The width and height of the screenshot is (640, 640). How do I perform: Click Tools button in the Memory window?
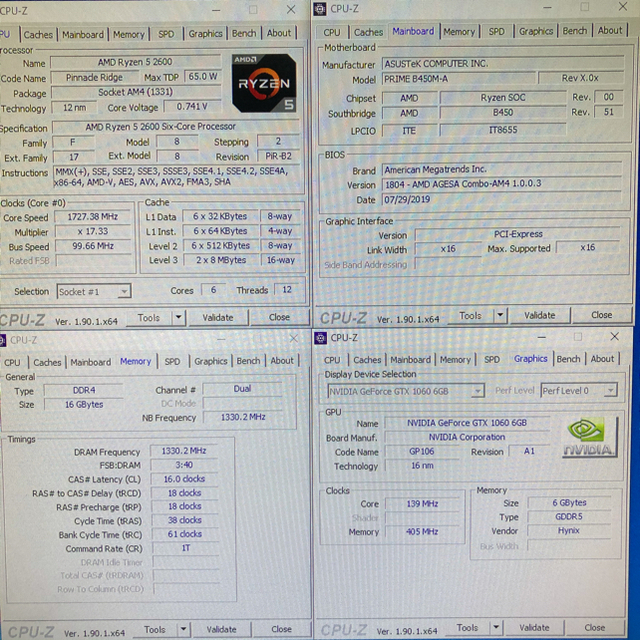click(155, 629)
